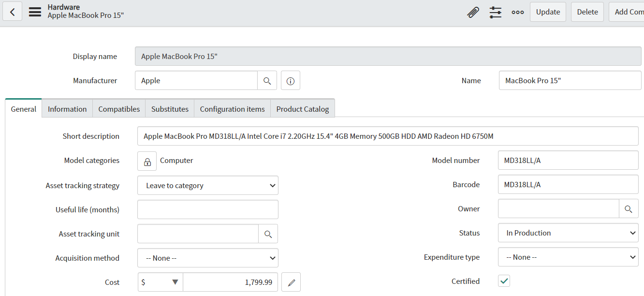Click the Add Com... button in header
Viewport: 644px width, 296px height.
point(627,12)
